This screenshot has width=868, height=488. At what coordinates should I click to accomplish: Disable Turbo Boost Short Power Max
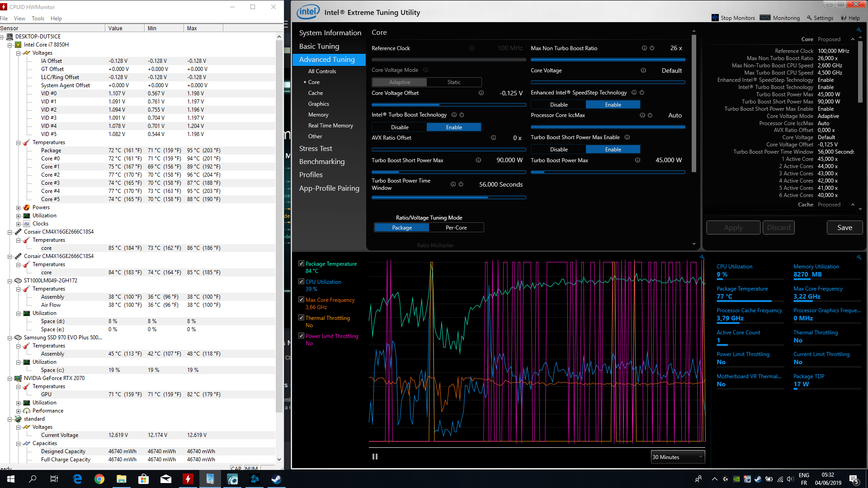[x=559, y=149]
